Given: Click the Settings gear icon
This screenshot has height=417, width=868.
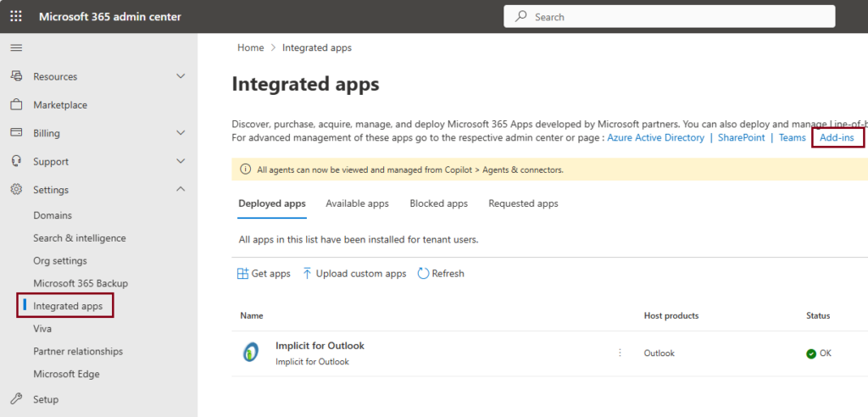Looking at the screenshot, I should [17, 189].
